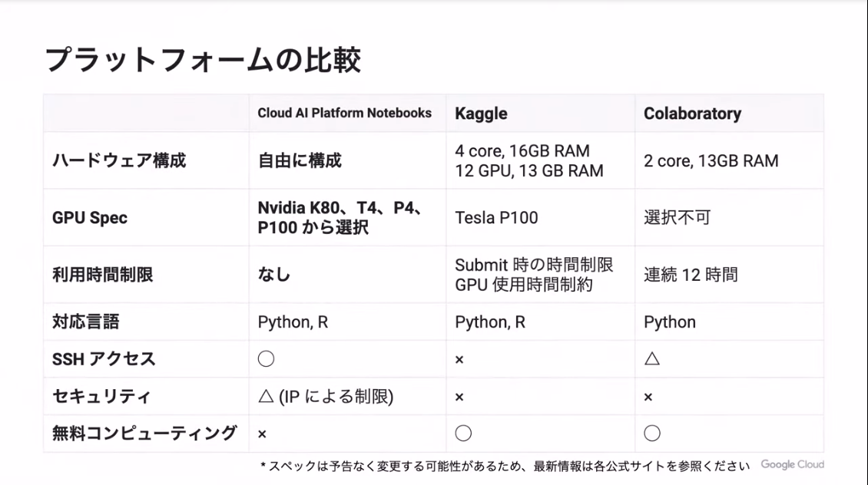Click the footnote starting with スペックは予告なく

coord(505,466)
